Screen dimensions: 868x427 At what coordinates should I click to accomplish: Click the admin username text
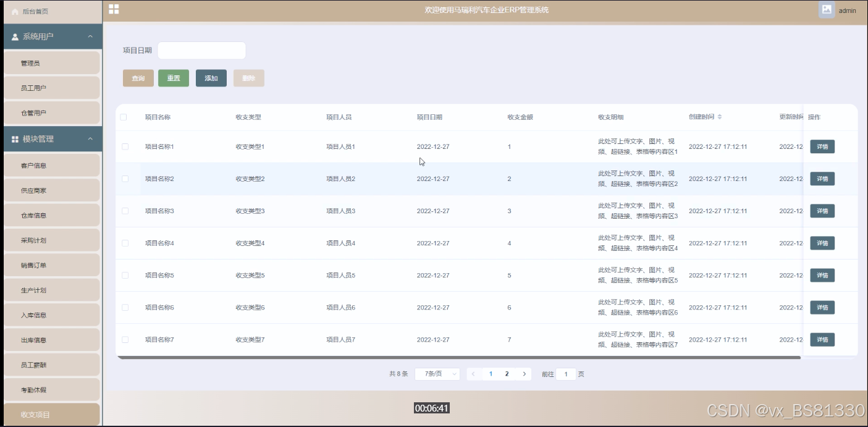click(847, 11)
